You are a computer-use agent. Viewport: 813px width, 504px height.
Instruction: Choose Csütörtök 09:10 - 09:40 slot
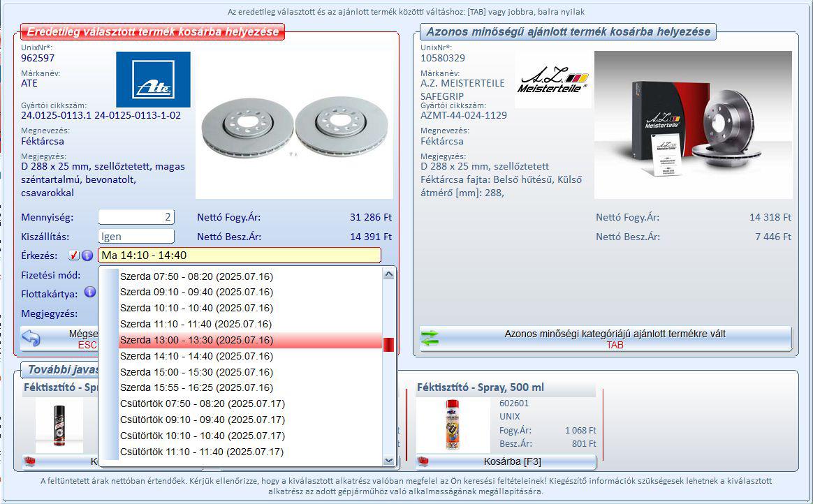(x=251, y=420)
